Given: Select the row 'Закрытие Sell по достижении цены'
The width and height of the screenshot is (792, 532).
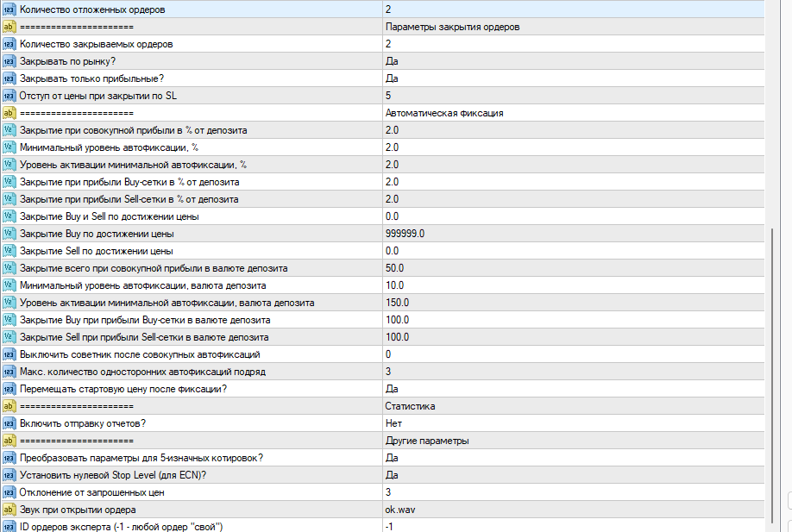Looking at the screenshot, I should pyautogui.click(x=383, y=250).
